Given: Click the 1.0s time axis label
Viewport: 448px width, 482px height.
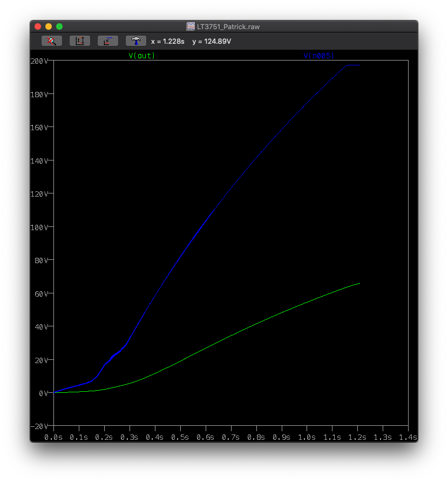Looking at the screenshot, I should click(x=307, y=437).
